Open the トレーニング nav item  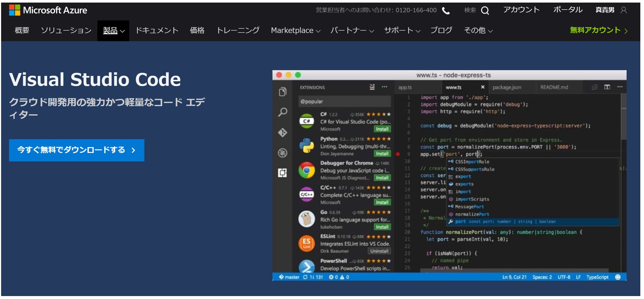click(x=238, y=31)
